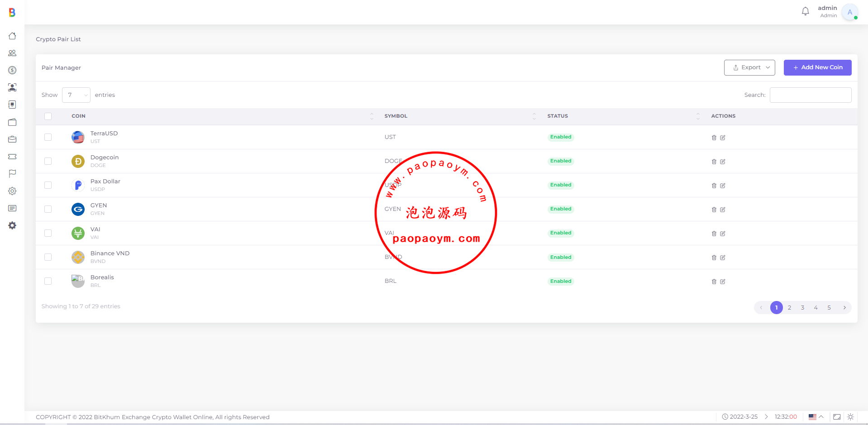Select the GYEN row checkbox
The image size is (868, 425).
[x=48, y=209]
